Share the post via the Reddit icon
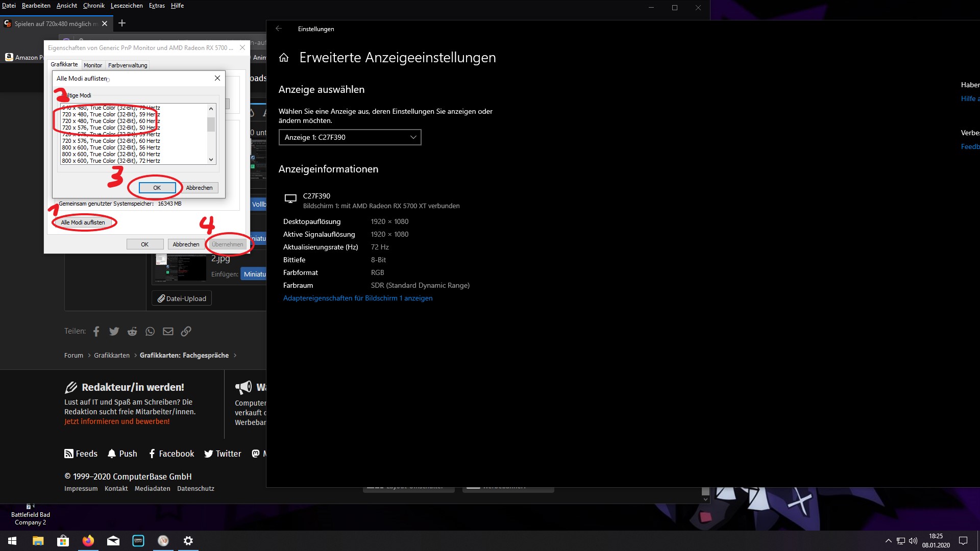The image size is (980, 551). pos(132,332)
